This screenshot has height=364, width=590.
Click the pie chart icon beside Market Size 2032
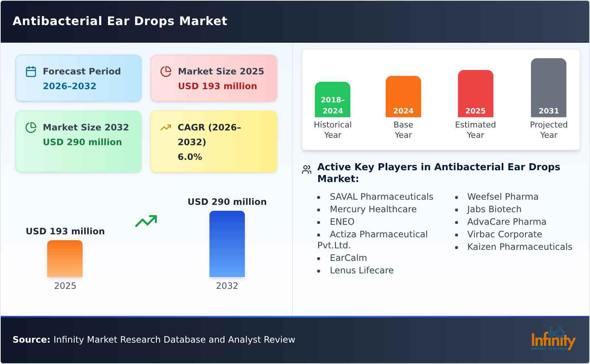[x=31, y=127]
